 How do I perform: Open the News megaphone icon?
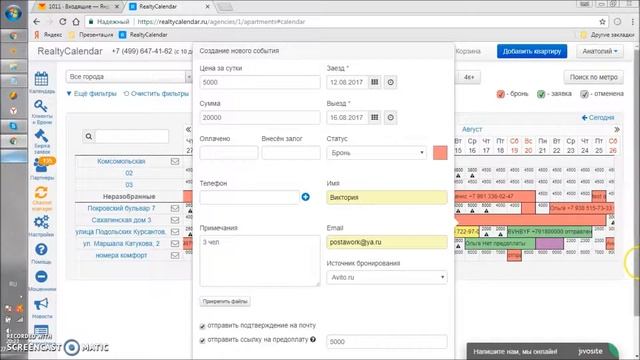(42, 307)
